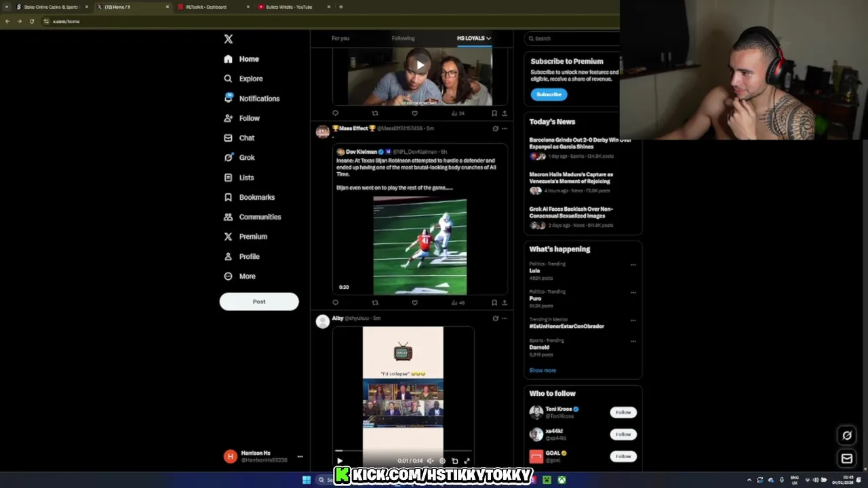
Task: Repost the top video post
Action: (x=375, y=113)
